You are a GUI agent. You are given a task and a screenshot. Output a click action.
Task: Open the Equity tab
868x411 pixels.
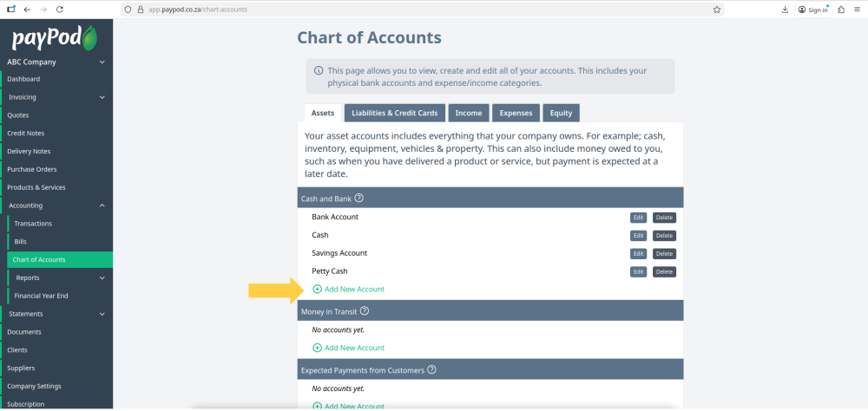[x=561, y=113]
